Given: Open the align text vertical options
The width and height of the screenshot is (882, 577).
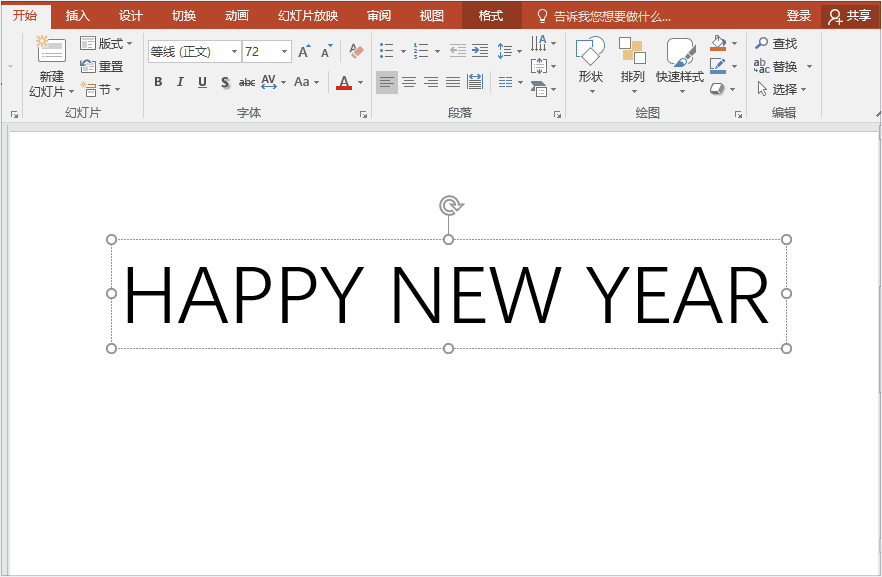Looking at the screenshot, I should click(x=543, y=66).
